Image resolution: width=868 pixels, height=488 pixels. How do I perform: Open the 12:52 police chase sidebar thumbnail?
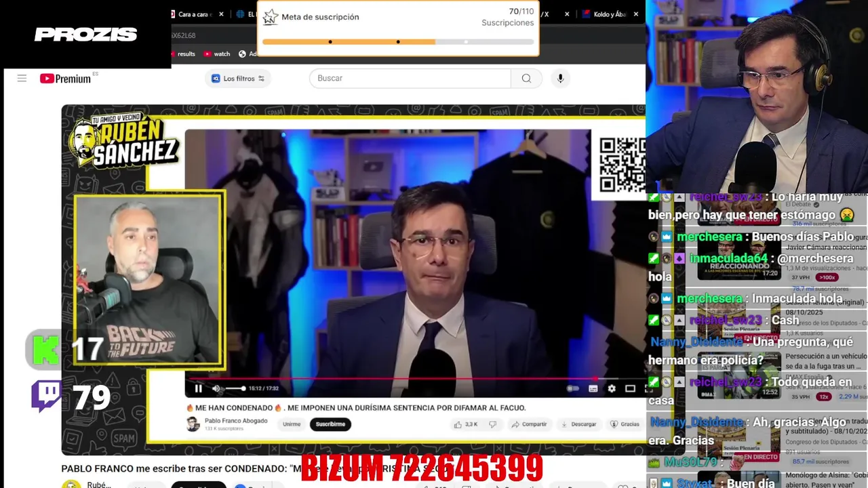[x=739, y=374]
